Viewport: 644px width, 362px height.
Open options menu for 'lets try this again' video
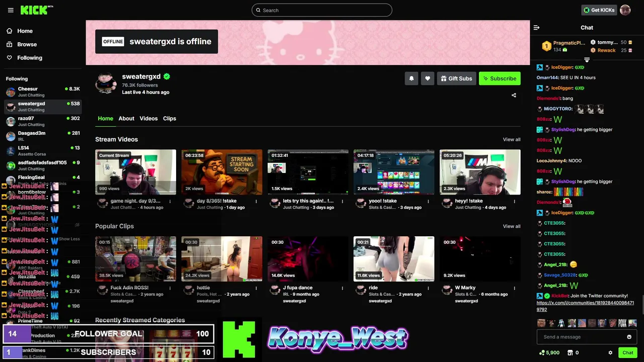(x=342, y=201)
